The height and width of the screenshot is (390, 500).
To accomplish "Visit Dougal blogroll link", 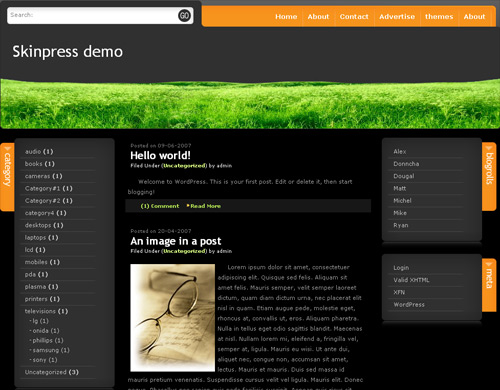I will point(404,176).
